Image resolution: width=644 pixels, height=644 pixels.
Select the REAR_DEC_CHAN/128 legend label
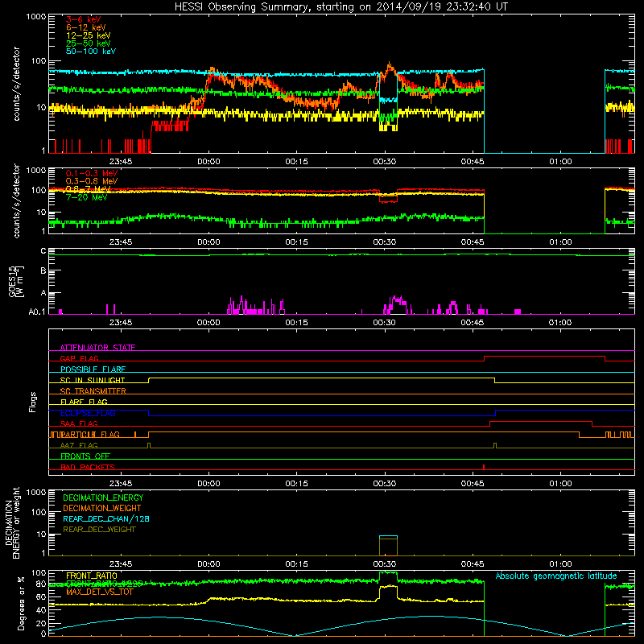tap(106, 518)
